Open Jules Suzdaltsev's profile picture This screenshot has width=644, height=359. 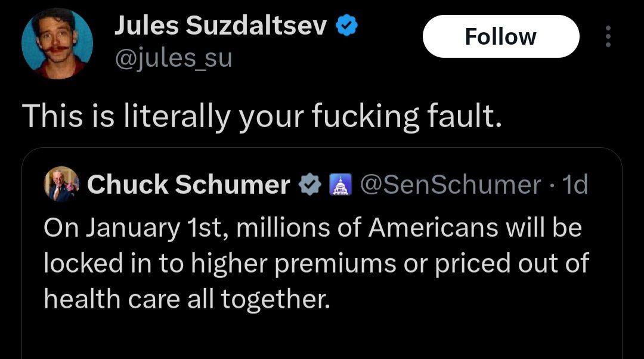pyautogui.click(x=57, y=44)
